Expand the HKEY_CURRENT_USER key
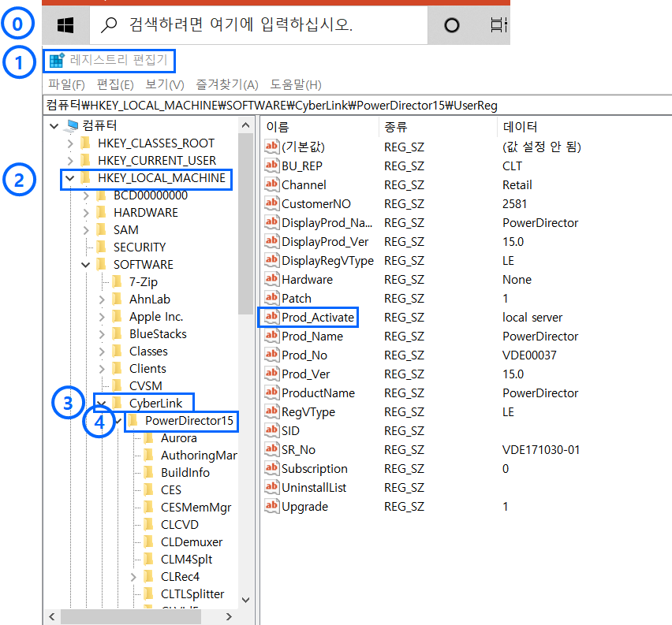 pyautogui.click(x=70, y=161)
